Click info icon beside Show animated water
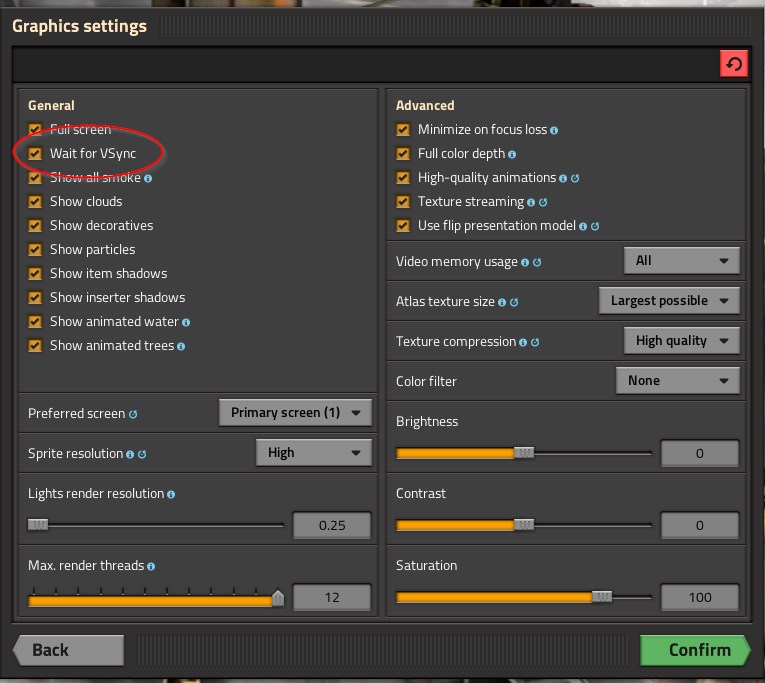Viewport: 765px width, 683px height. (186, 322)
